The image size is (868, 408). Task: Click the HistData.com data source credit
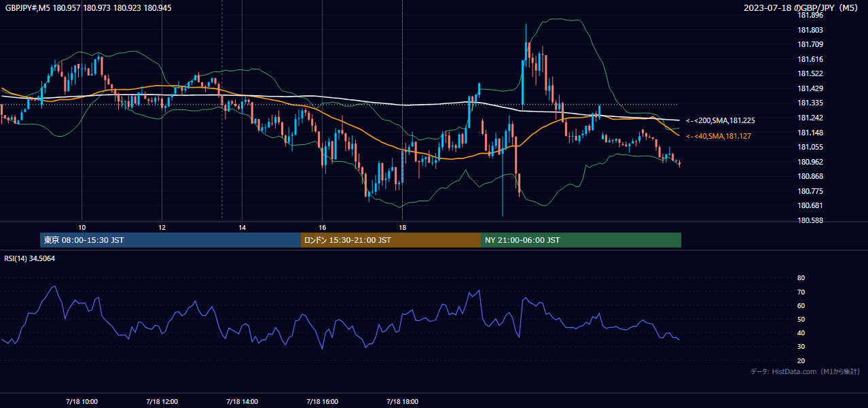point(806,371)
